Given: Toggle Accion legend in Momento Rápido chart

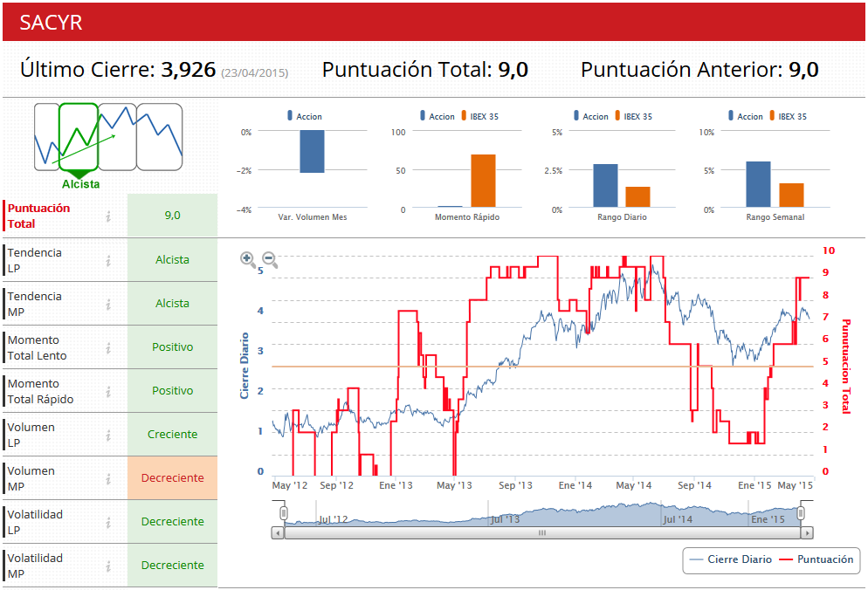Looking at the screenshot, I should click(x=437, y=116).
